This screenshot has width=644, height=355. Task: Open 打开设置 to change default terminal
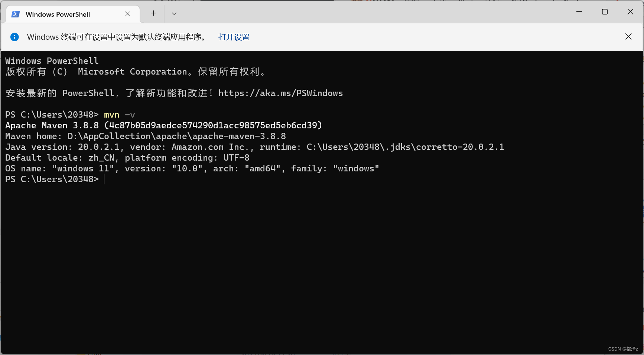pyautogui.click(x=234, y=37)
